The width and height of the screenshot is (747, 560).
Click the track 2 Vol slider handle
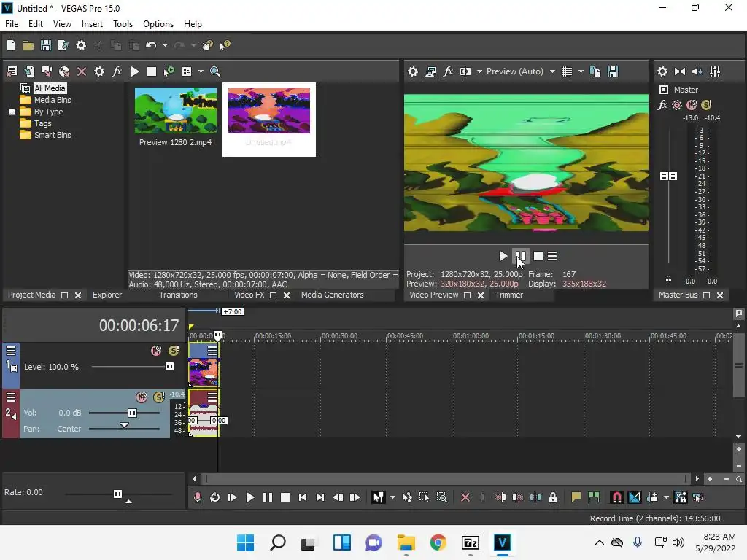(x=133, y=413)
